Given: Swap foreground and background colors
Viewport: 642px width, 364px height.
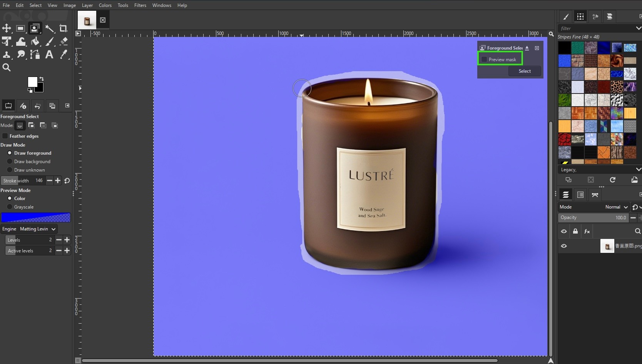Looking at the screenshot, I should (x=42, y=79).
